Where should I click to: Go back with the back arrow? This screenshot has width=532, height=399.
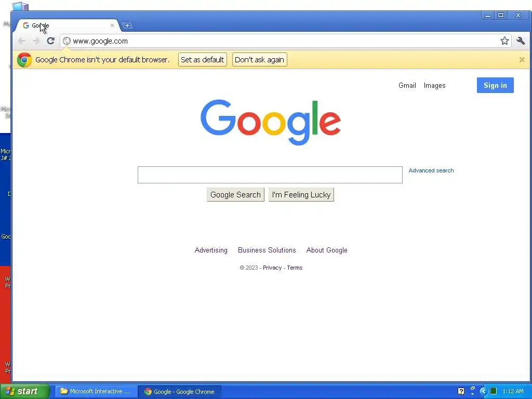click(21, 41)
